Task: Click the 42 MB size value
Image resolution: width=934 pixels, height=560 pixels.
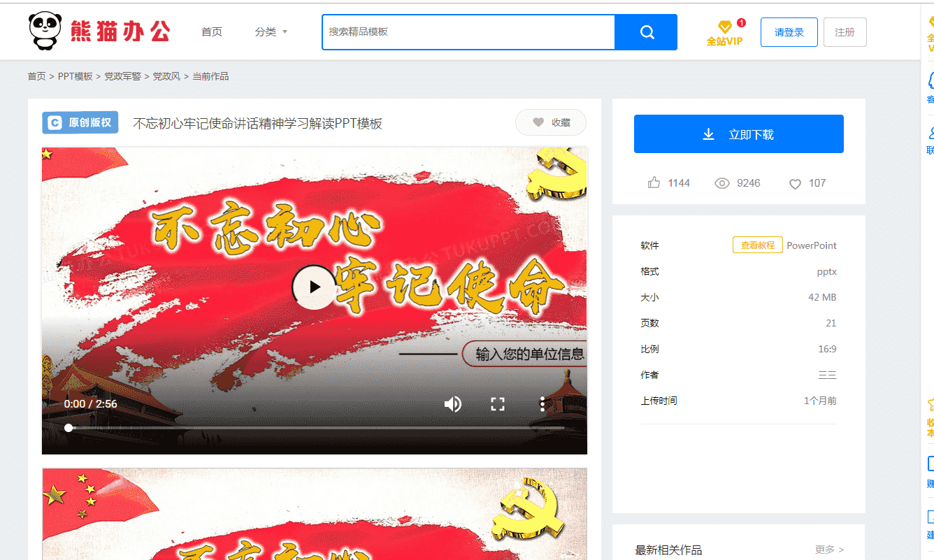Action: (823, 298)
